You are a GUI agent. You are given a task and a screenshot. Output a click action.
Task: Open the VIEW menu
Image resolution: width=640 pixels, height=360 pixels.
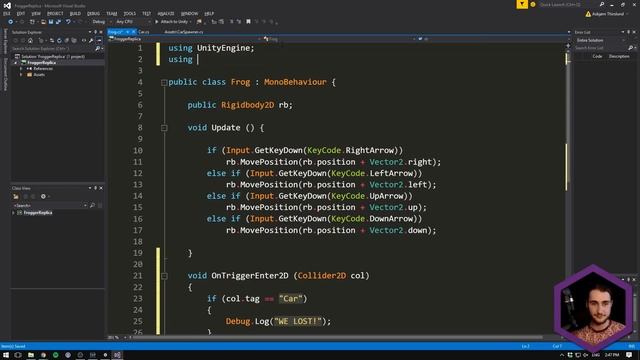[36, 13]
